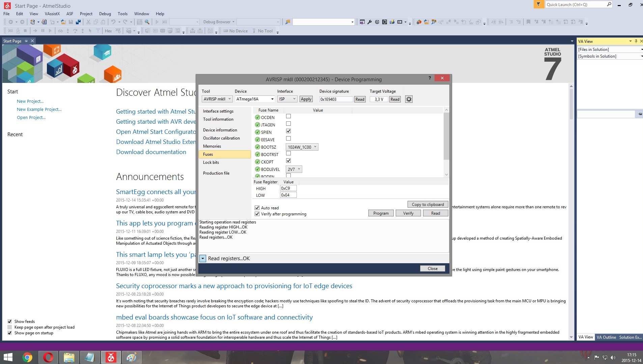Open Device Programming wrench tool icon
Screen dimensions: 643x364
click(369, 22)
